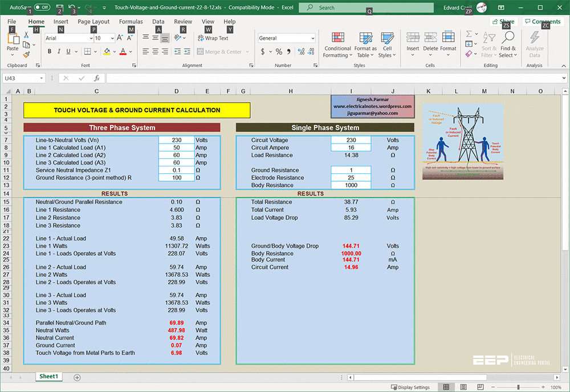Click the Comma Style icon

pos(288,52)
